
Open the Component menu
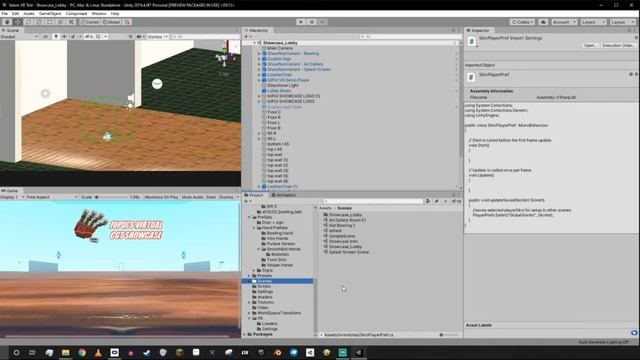pyautogui.click(x=76, y=13)
